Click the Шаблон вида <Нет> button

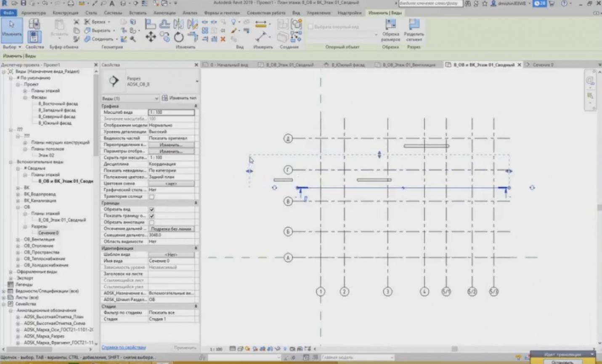[171, 255]
